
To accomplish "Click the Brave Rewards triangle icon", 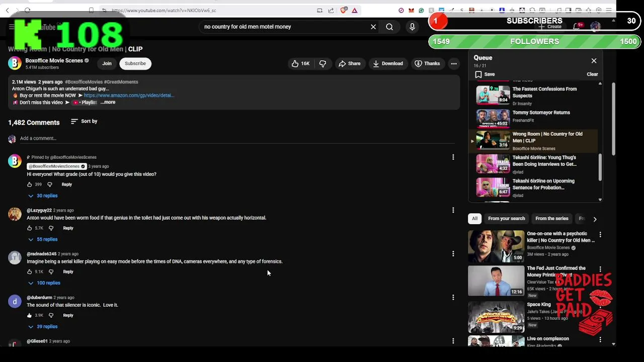I will pos(355,10).
